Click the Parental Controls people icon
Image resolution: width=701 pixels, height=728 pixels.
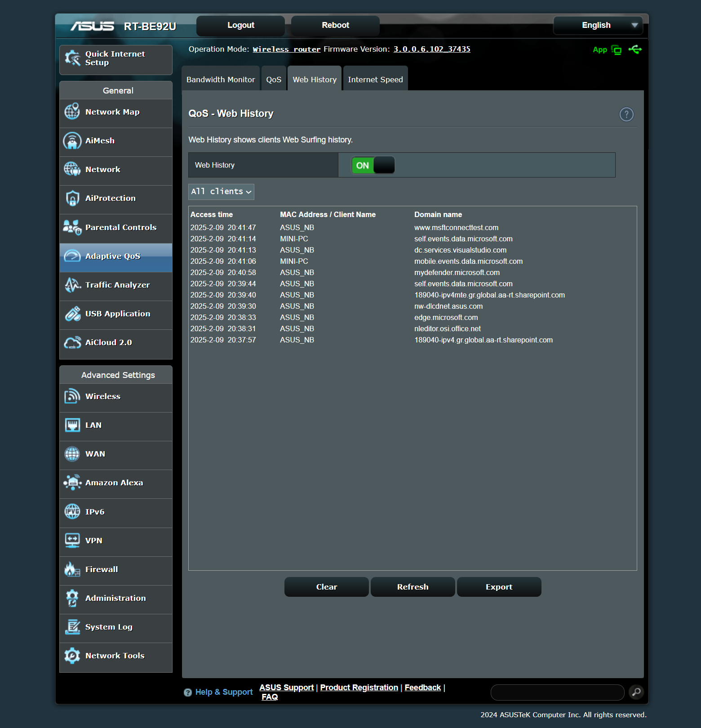(72, 227)
